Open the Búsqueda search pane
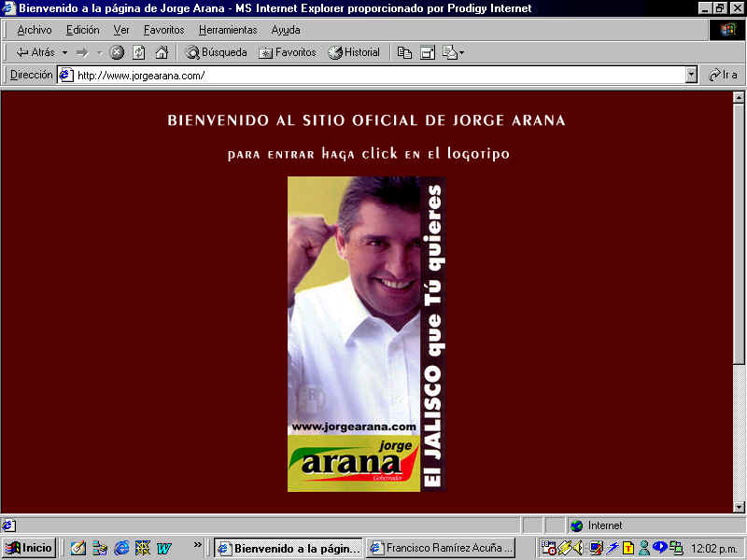The image size is (747, 560). coord(216,52)
